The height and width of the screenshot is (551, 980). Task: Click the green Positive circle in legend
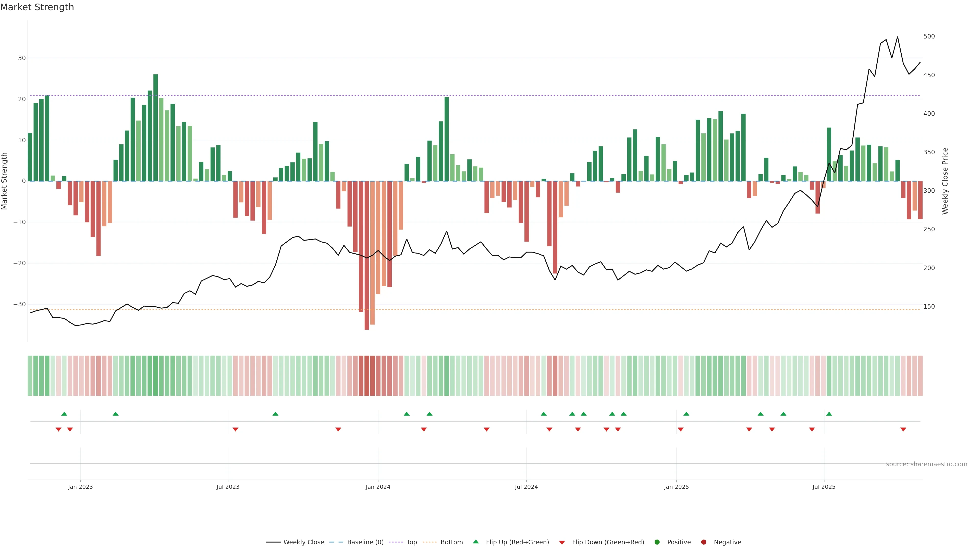[657, 542]
